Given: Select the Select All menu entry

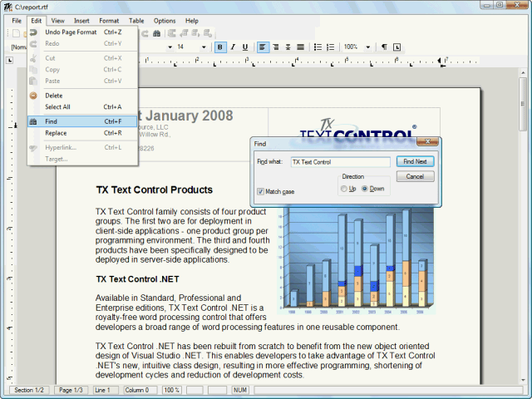Looking at the screenshot, I should (58, 107).
